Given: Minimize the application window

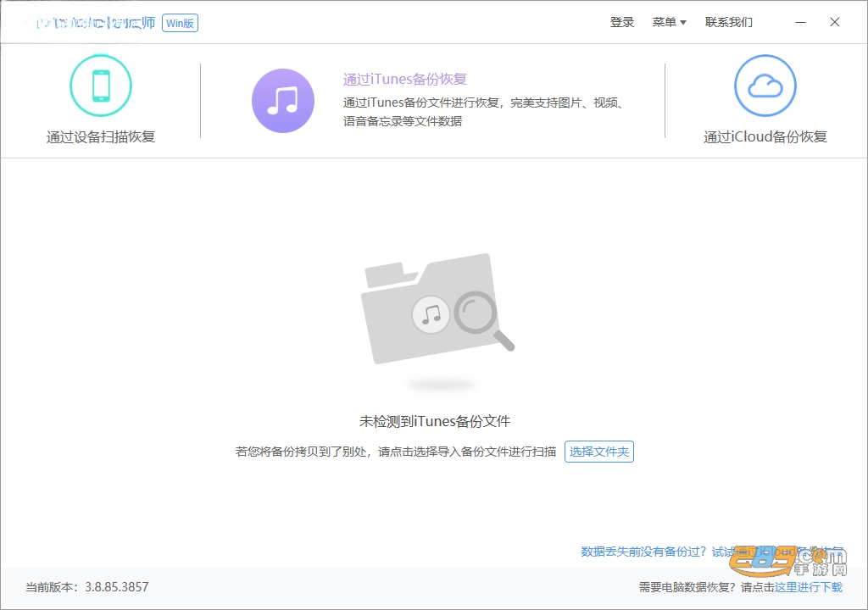Looking at the screenshot, I should [800, 22].
